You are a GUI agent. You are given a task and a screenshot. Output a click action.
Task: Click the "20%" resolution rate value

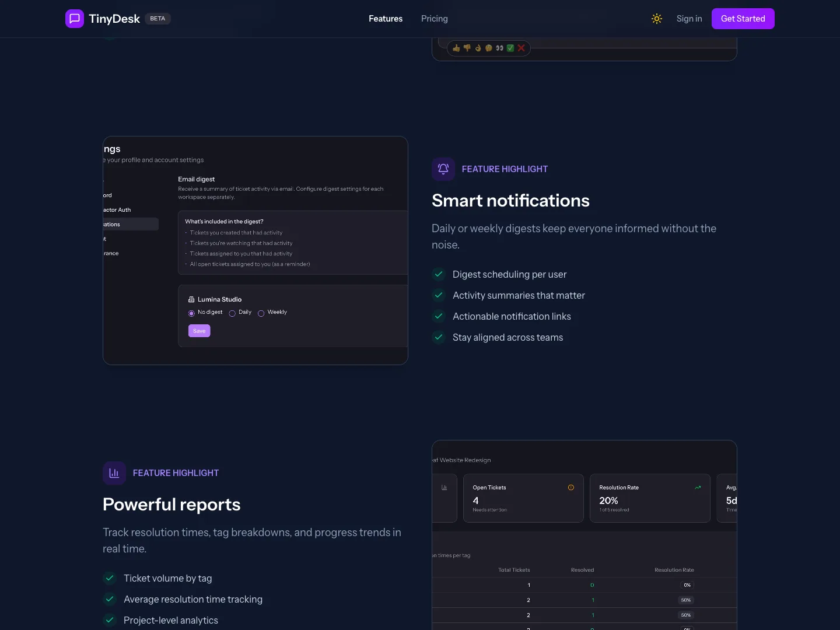[608, 501]
